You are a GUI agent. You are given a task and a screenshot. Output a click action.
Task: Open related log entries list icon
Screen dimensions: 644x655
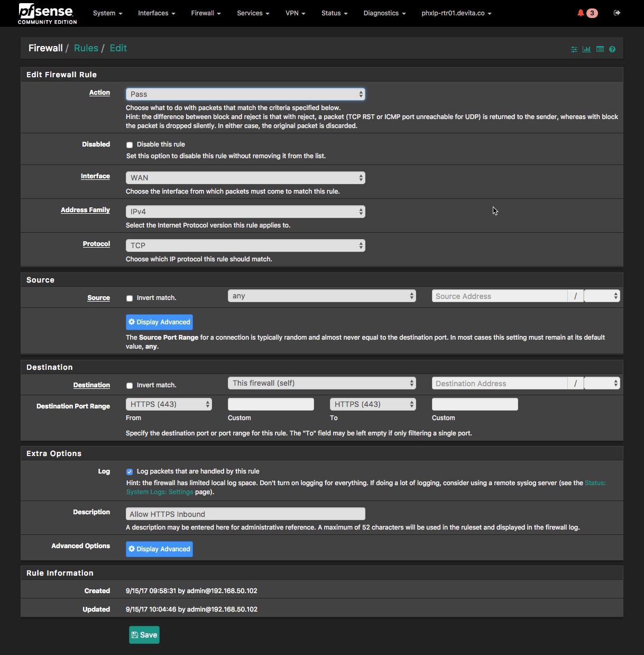click(x=600, y=49)
